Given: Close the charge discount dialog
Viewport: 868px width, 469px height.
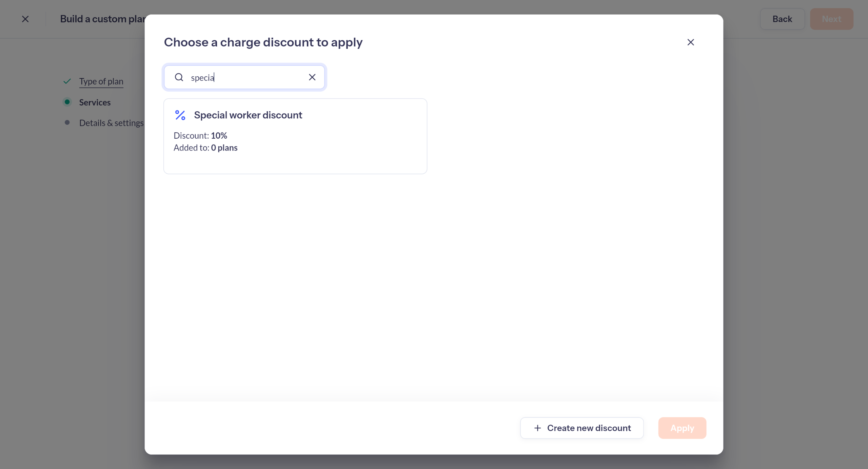Looking at the screenshot, I should pos(690,42).
